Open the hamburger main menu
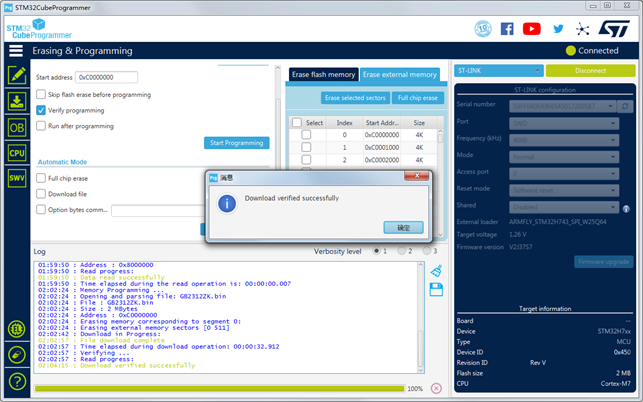643x402 pixels. (x=16, y=51)
